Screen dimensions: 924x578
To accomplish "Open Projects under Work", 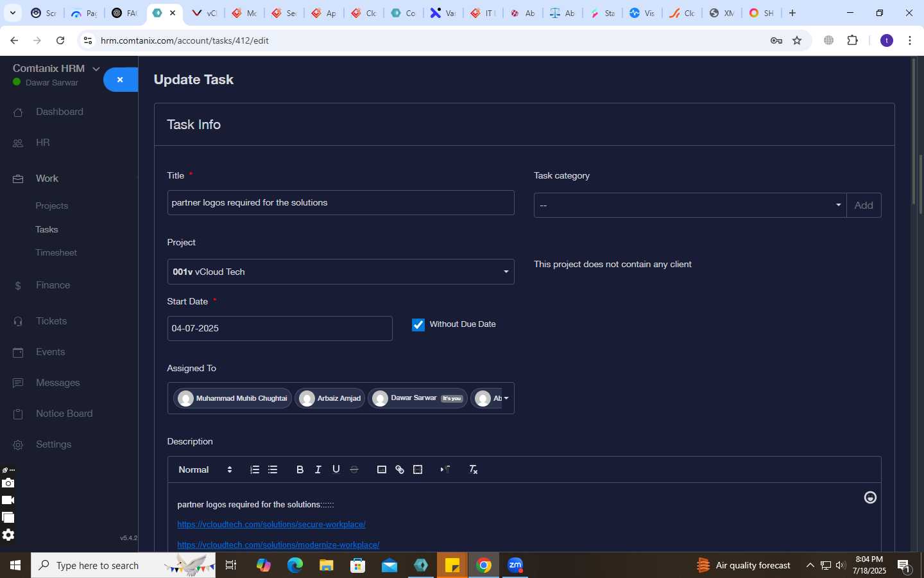I will click(x=52, y=206).
